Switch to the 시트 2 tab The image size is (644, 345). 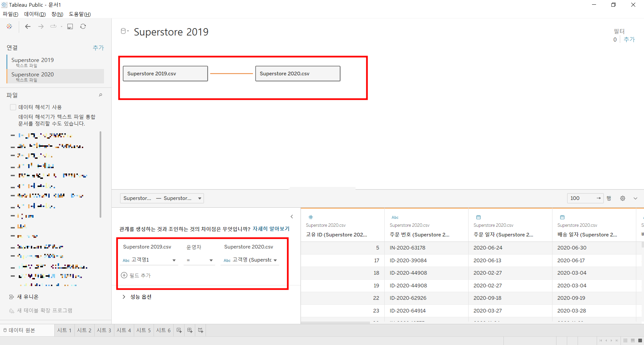click(84, 330)
